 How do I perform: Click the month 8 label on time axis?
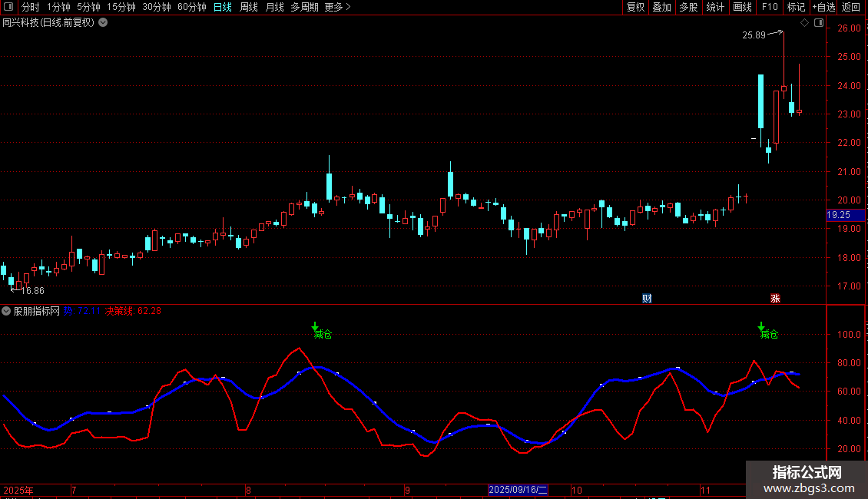coord(249,490)
